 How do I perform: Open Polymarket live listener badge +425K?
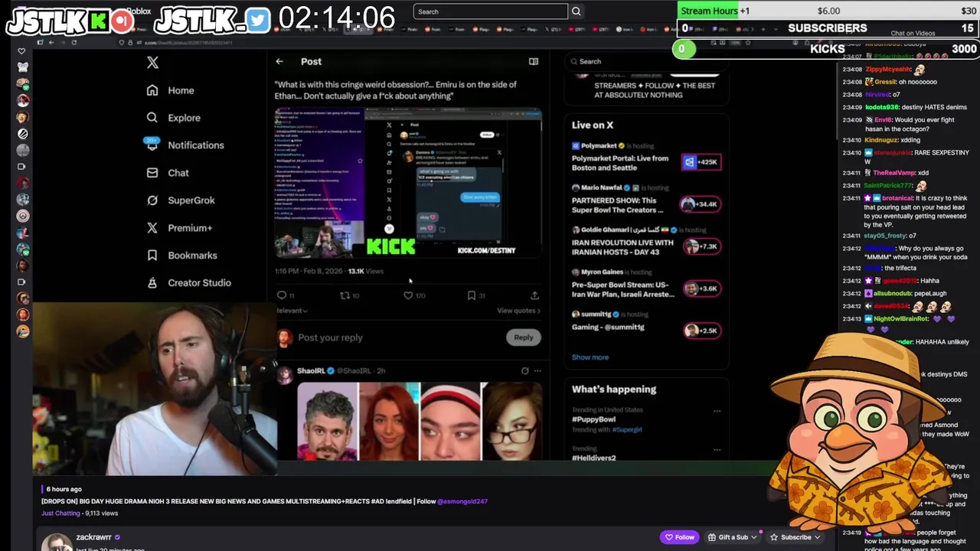[701, 162]
